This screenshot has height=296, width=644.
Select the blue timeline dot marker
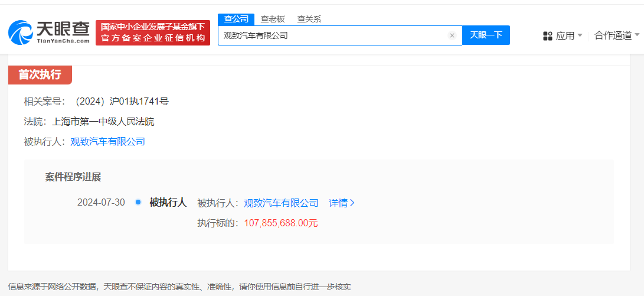click(138, 202)
